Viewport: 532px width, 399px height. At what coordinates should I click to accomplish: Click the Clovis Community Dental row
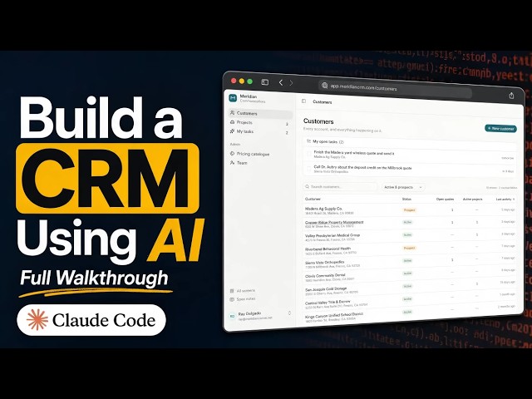tap(410, 276)
